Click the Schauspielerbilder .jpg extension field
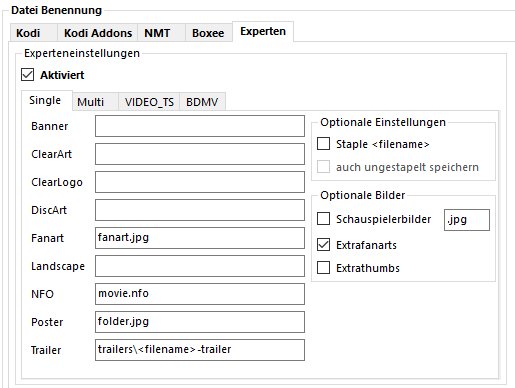The height and width of the screenshot is (388, 515). pyautogui.click(x=467, y=220)
